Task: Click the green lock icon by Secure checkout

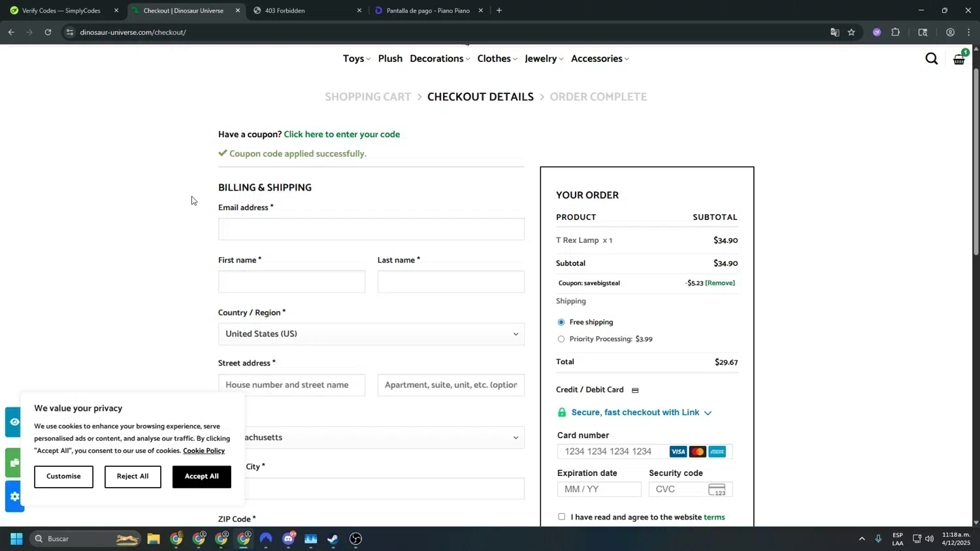Action: click(561, 412)
